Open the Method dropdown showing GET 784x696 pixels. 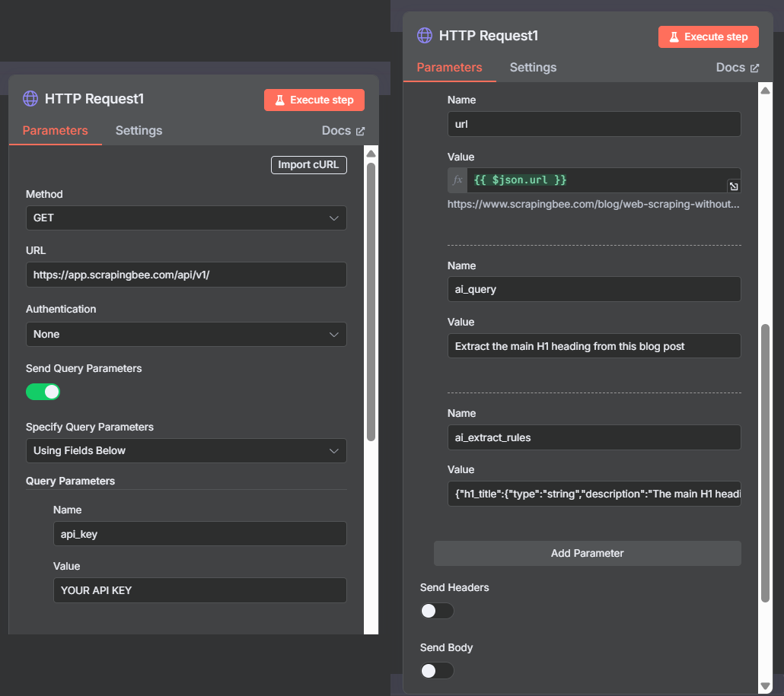186,218
